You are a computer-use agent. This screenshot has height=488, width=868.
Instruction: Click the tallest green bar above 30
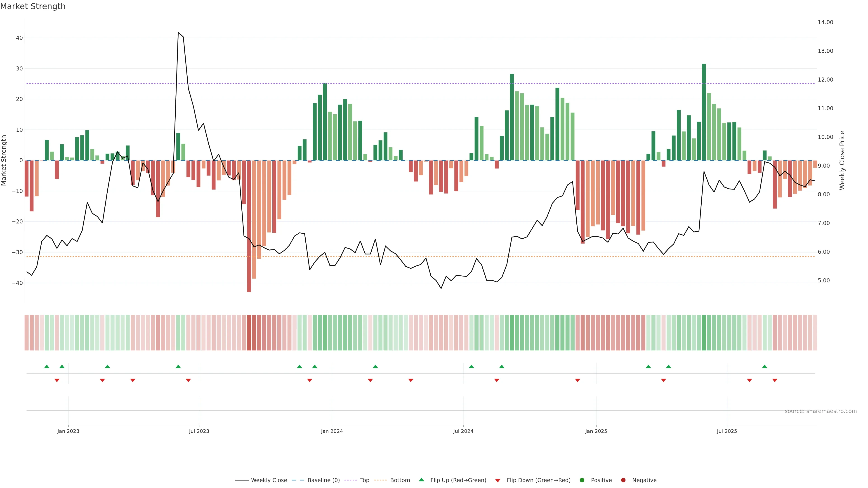[704, 111]
